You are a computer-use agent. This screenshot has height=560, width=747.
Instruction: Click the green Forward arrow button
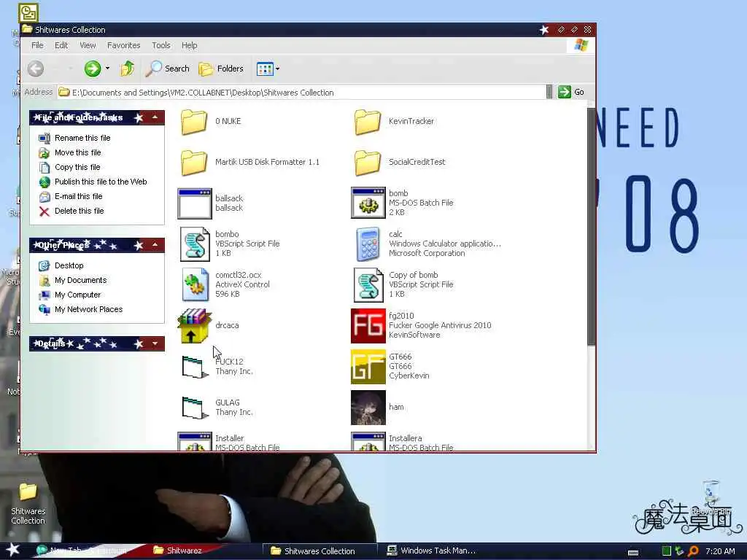(x=93, y=69)
